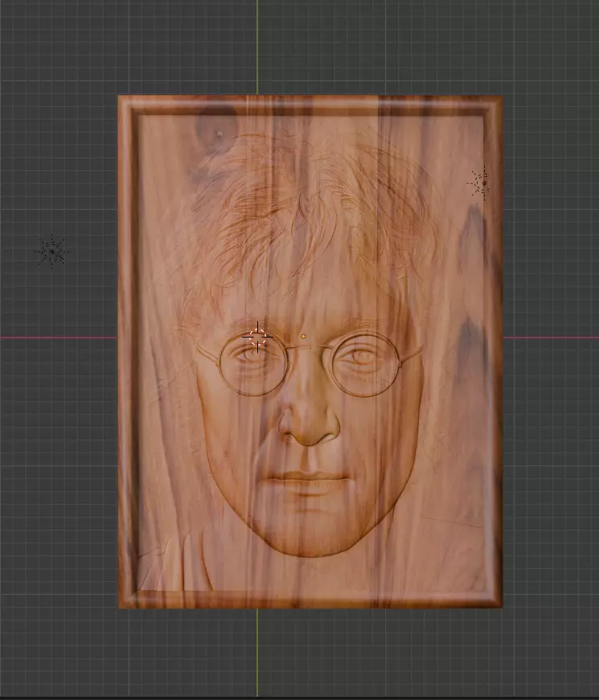Click the 3D cursor crosshair on the glasses

click(x=258, y=337)
